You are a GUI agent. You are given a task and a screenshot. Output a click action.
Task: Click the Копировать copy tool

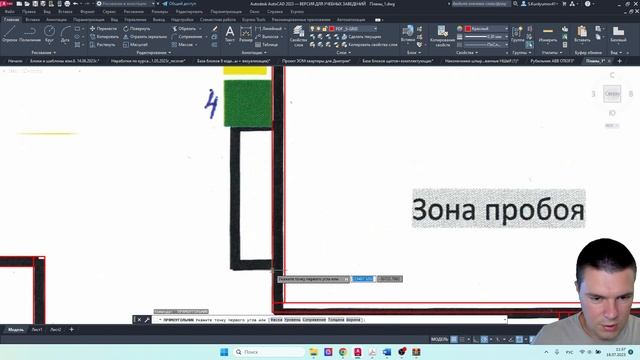tap(104, 37)
